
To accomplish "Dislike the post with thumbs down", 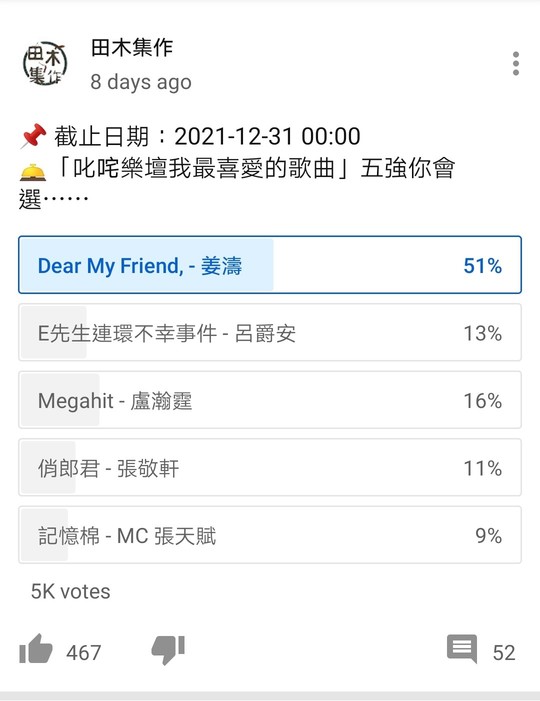I will pyautogui.click(x=168, y=650).
